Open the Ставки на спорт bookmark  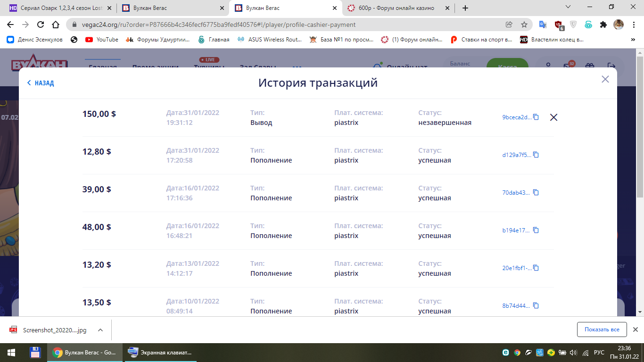click(481, 40)
